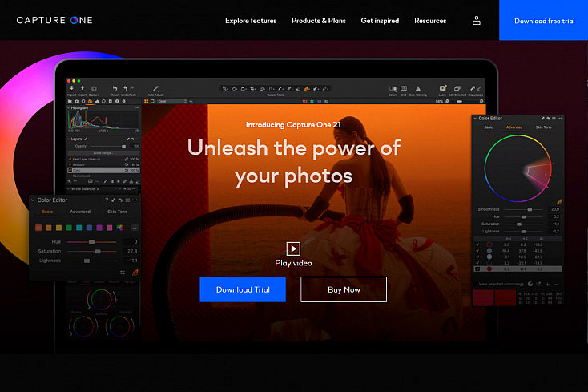Click the Edit Selected icon
588x392 pixels.
457,88
